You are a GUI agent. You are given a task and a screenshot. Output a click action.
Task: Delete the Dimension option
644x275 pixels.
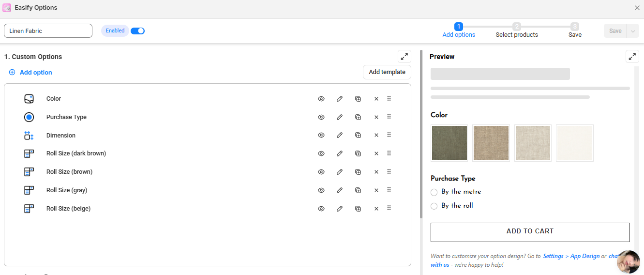click(x=376, y=136)
